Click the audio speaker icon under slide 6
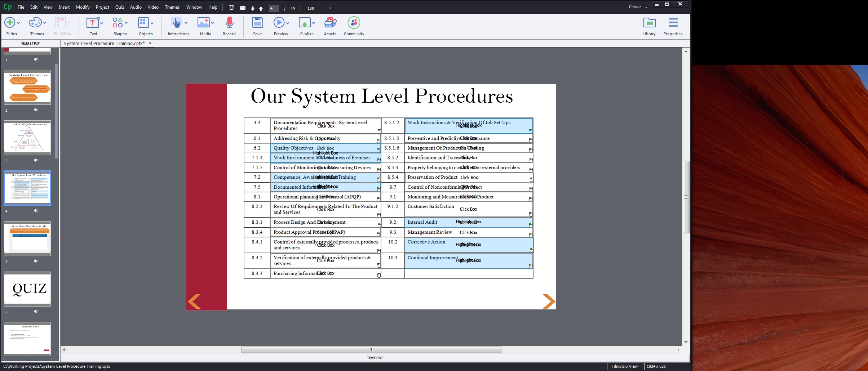Image resolution: width=868 pixels, height=371 pixels. pos(36,312)
